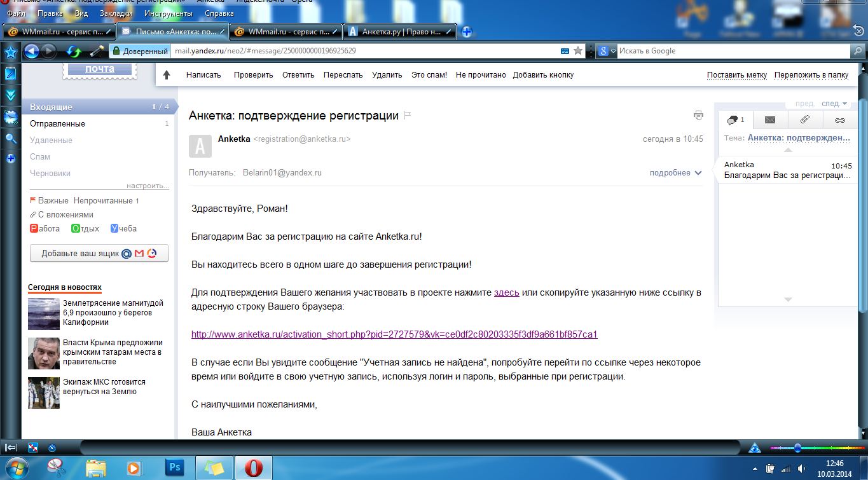Viewport: 868px width, 480px height.
Task: Show links via the chain-link tab
Action: [x=840, y=120]
